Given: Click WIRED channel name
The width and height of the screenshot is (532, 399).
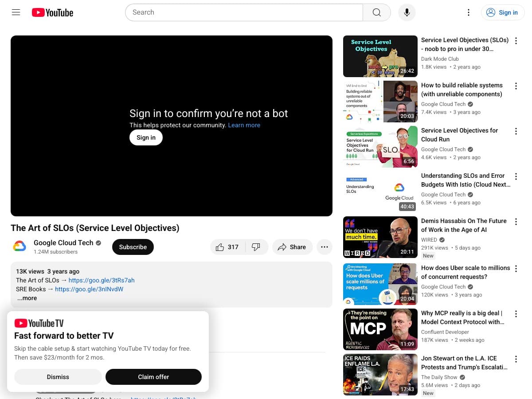Looking at the screenshot, I should tap(429, 240).
